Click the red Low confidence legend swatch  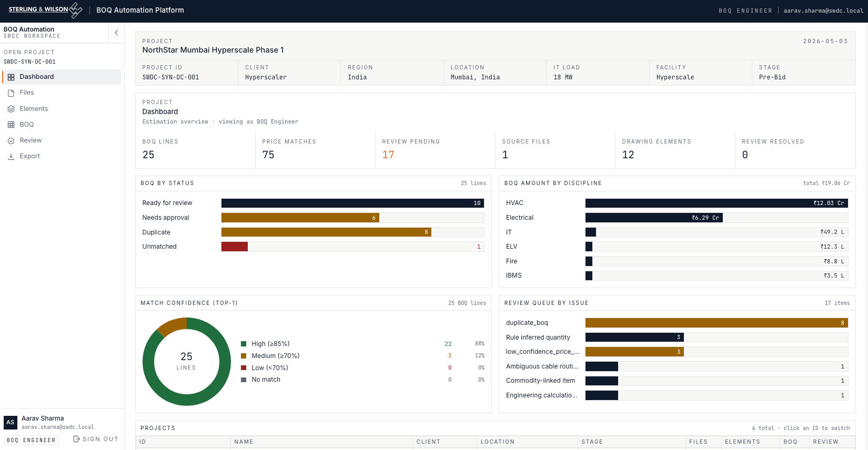point(244,368)
